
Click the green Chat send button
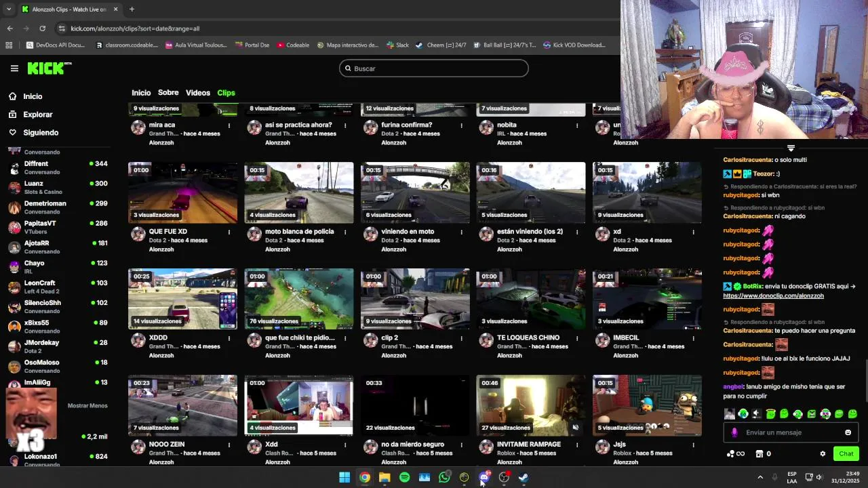pyautogui.click(x=846, y=453)
